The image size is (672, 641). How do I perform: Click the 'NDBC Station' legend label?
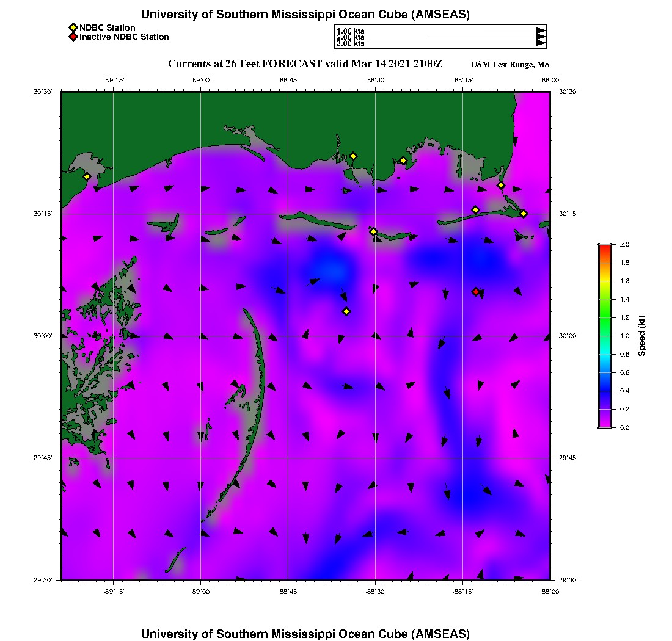click(107, 27)
